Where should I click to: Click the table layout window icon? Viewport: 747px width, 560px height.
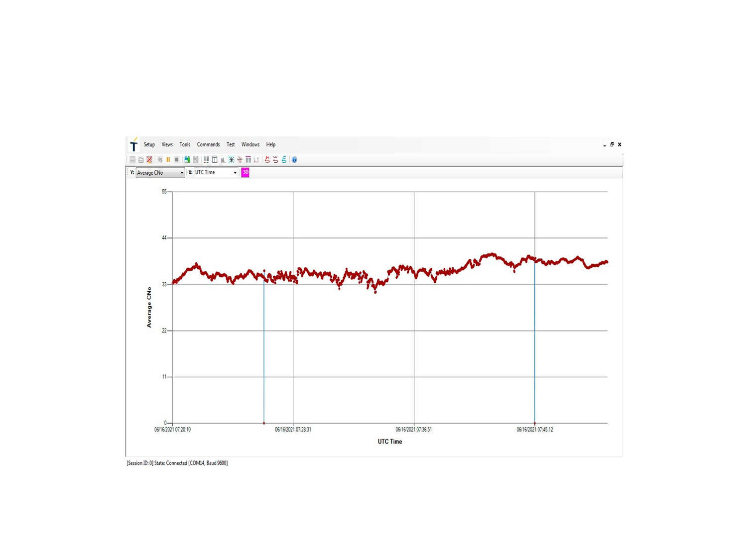tap(215, 160)
